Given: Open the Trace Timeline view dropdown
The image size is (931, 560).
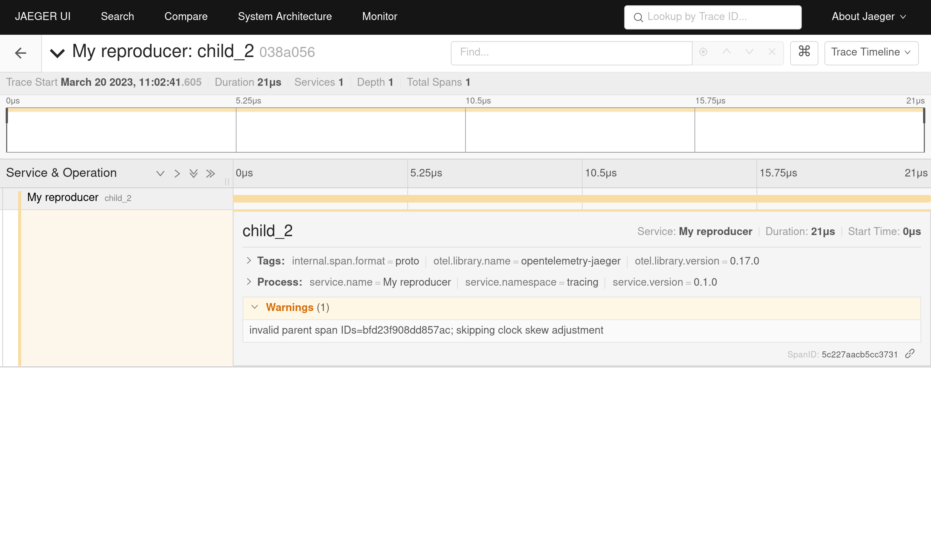Looking at the screenshot, I should [871, 53].
